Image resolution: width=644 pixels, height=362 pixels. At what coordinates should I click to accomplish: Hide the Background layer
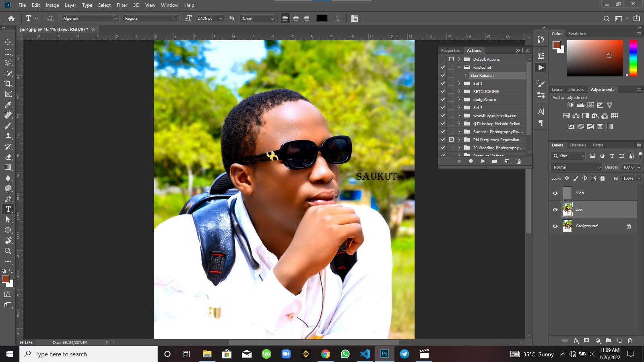click(555, 226)
